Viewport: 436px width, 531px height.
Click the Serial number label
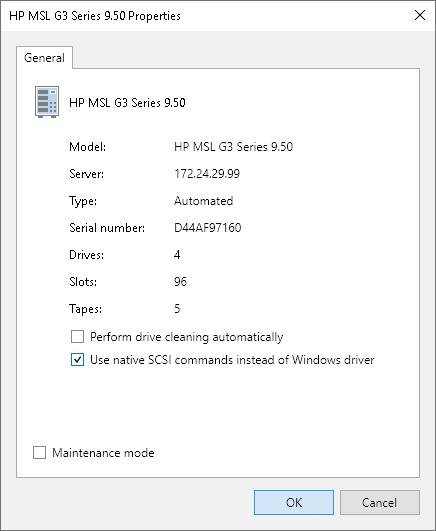[x=107, y=228]
